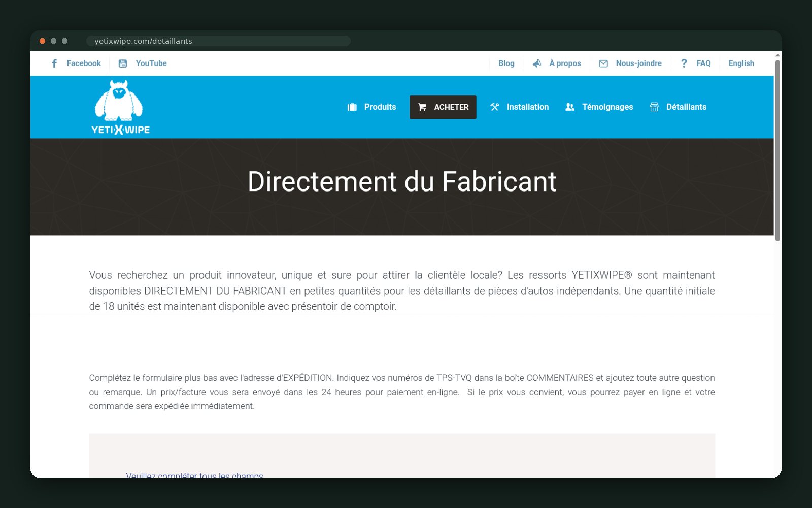812x508 pixels.
Task: Click the browser address bar
Action: click(x=218, y=41)
